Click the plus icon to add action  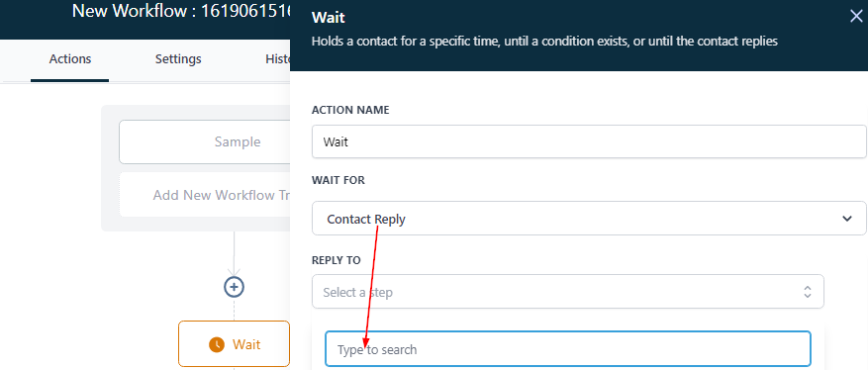(x=235, y=287)
